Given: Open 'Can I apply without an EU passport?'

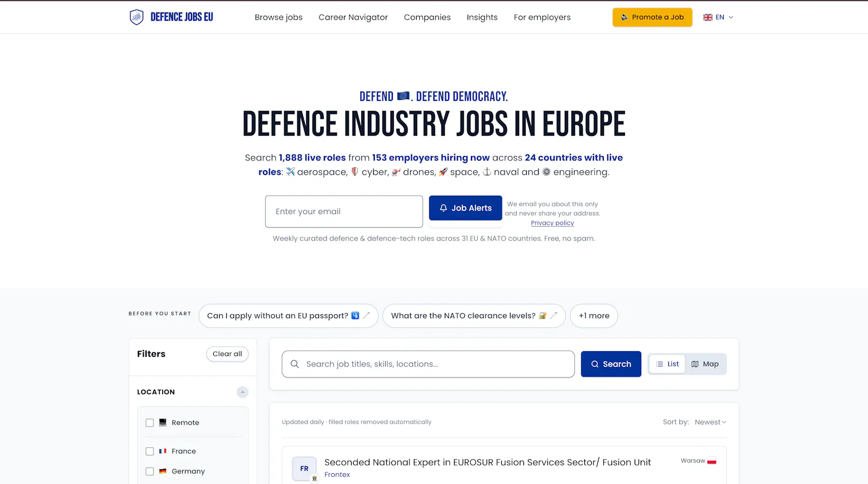Looking at the screenshot, I should coord(289,316).
